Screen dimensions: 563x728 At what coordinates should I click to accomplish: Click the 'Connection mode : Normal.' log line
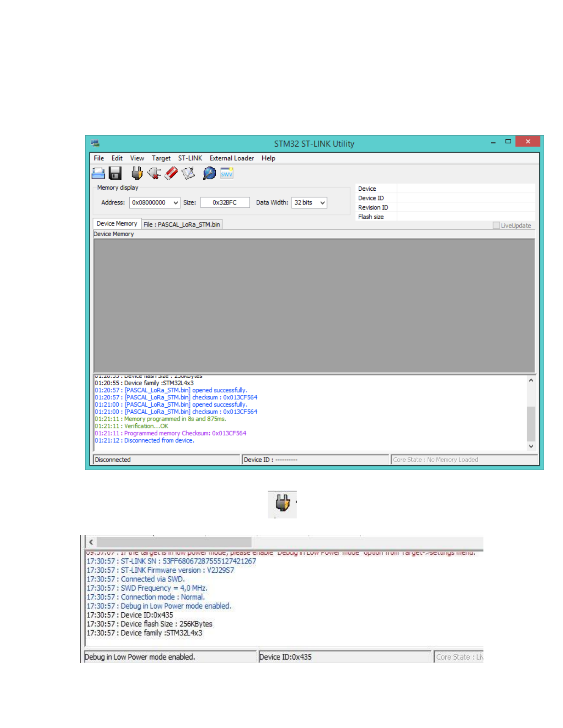[x=146, y=597]
